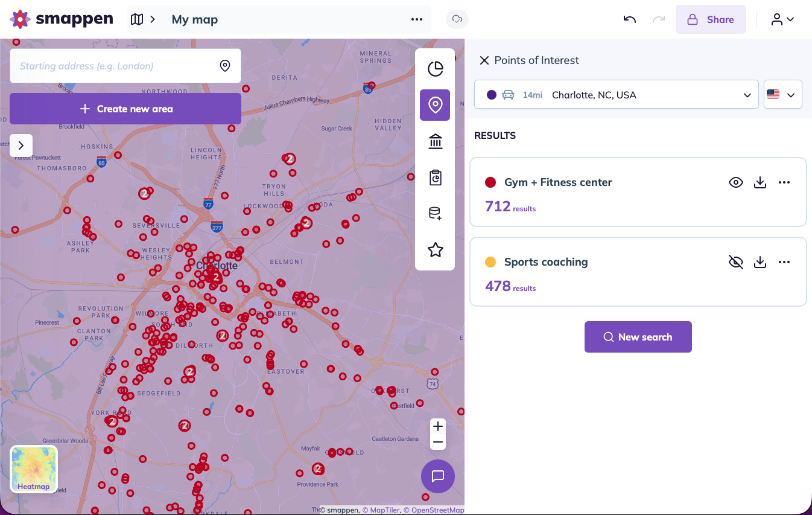Open more options for Sports coaching
The width and height of the screenshot is (812, 515).
pyautogui.click(x=784, y=262)
